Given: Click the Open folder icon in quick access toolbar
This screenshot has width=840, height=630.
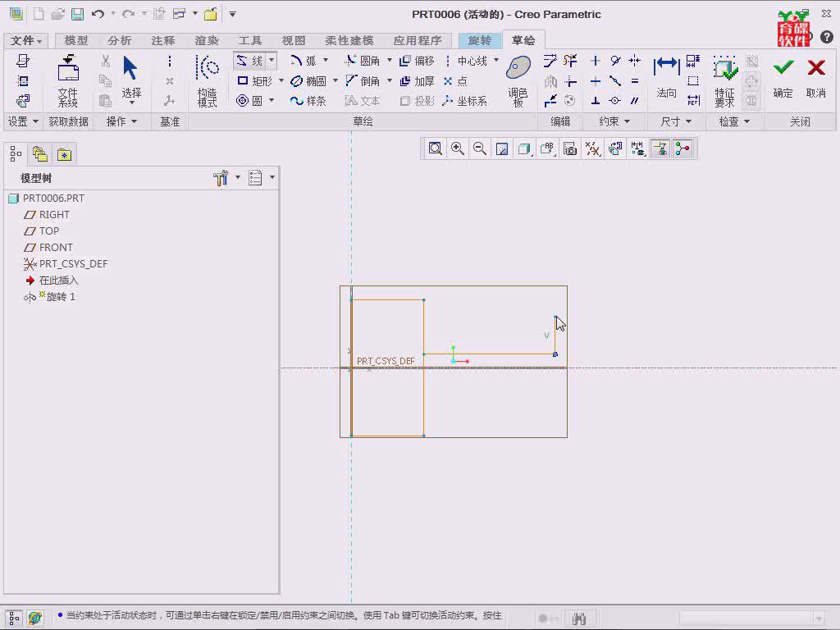Looking at the screenshot, I should [x=58, y=15].
